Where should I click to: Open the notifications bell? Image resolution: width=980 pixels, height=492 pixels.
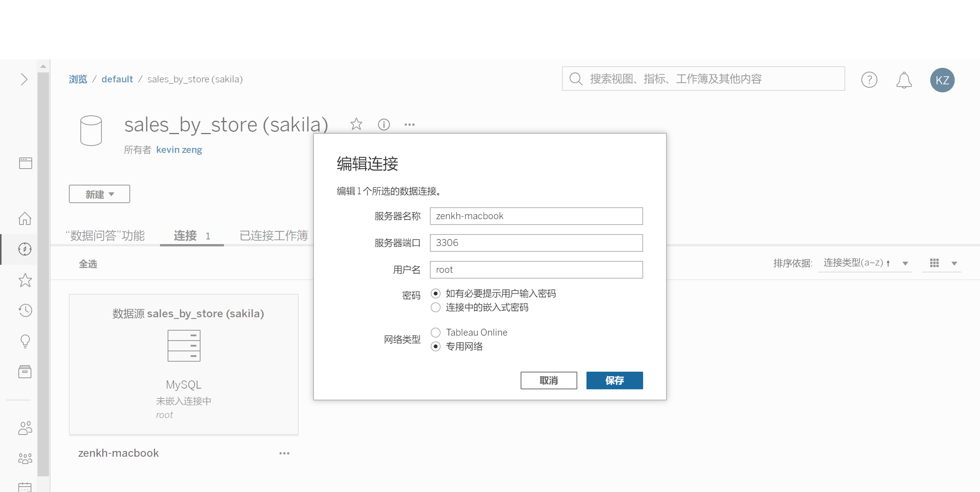click(x=904, y=80)
